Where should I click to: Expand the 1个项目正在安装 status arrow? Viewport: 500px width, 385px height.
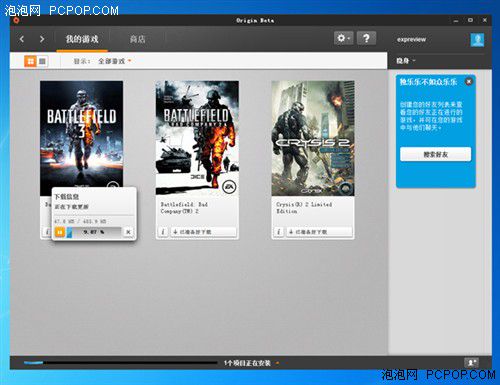tap(277, 363)
